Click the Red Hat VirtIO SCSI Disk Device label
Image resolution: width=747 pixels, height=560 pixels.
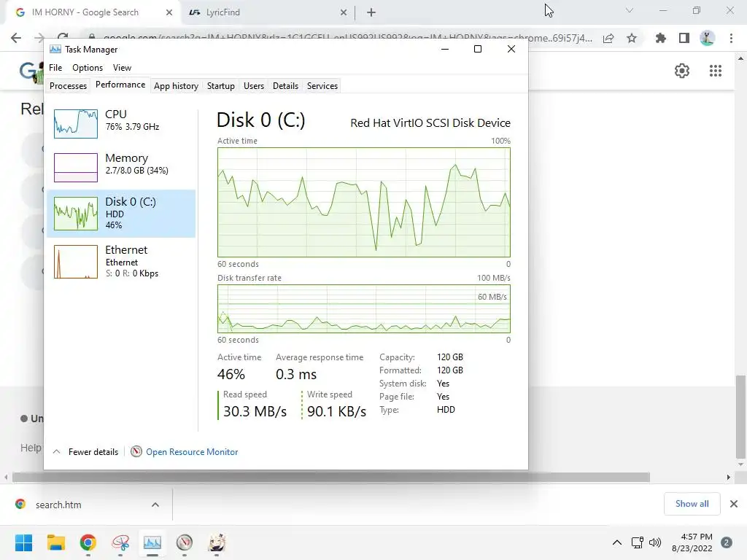(x=430, y=122)
